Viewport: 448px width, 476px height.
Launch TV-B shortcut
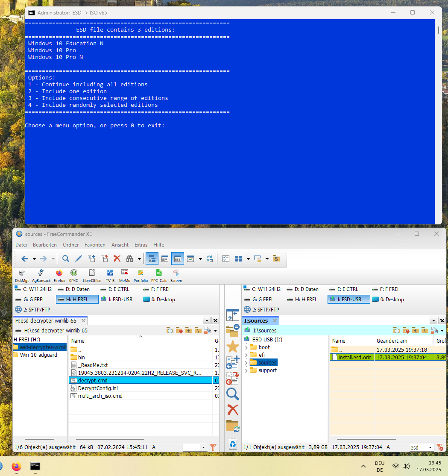click(110, 276)
